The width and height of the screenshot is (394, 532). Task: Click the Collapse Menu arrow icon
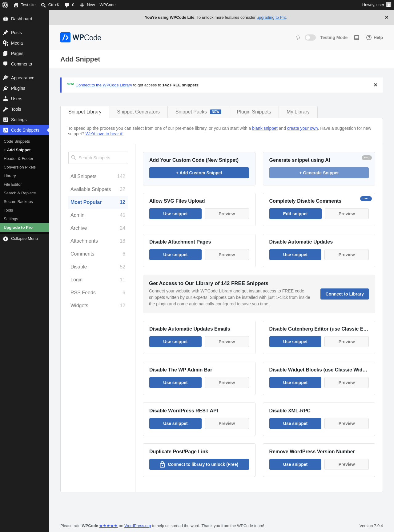(6, 239)
